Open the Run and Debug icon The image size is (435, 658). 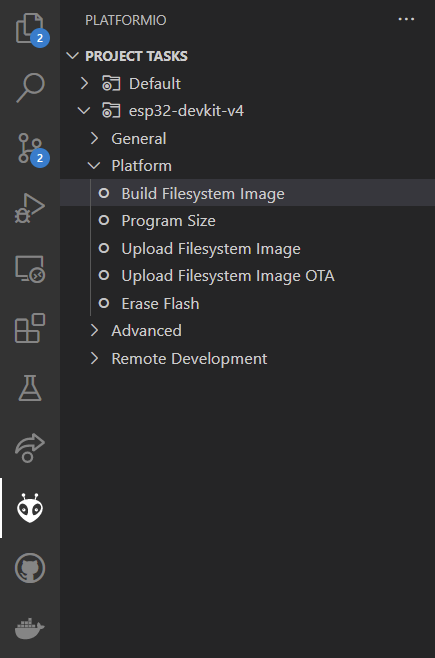click(30, 208)
